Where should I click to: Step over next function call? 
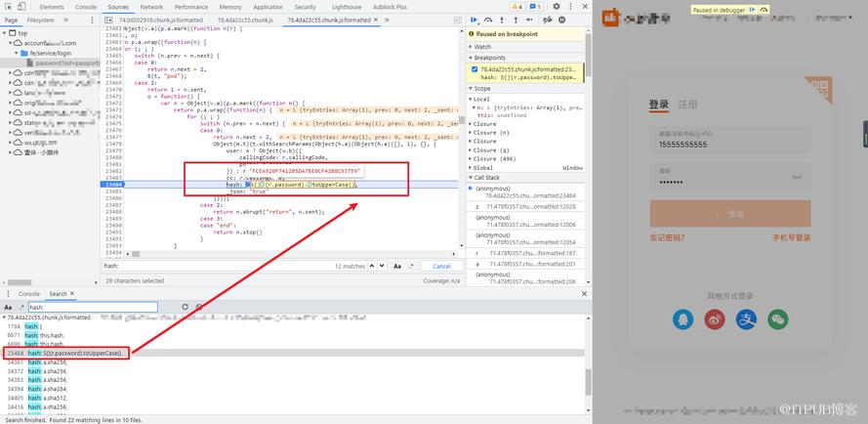click(488, 20)
